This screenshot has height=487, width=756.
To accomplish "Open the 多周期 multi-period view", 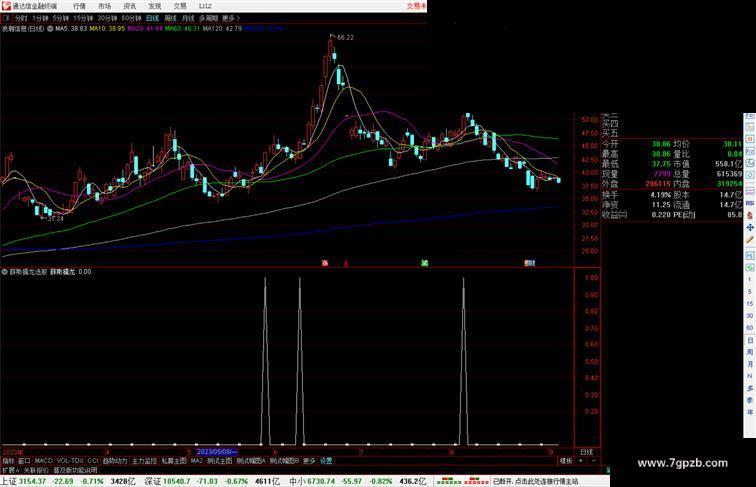I will (209, 18).
